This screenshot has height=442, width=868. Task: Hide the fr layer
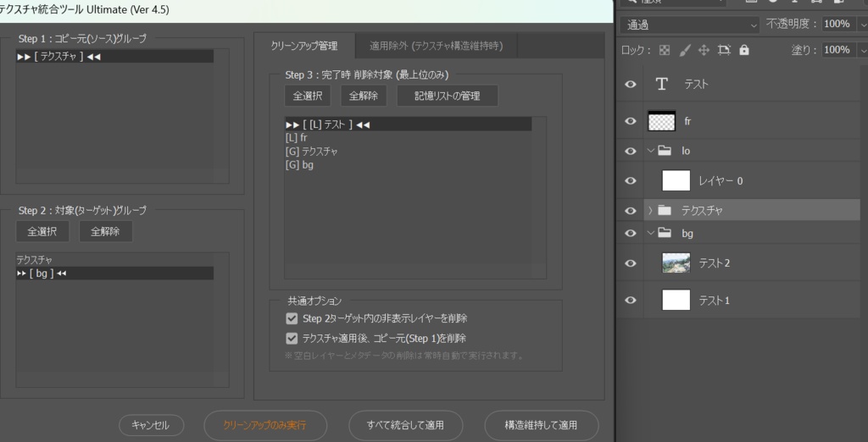pyautogui.click(x=630, y=121)
